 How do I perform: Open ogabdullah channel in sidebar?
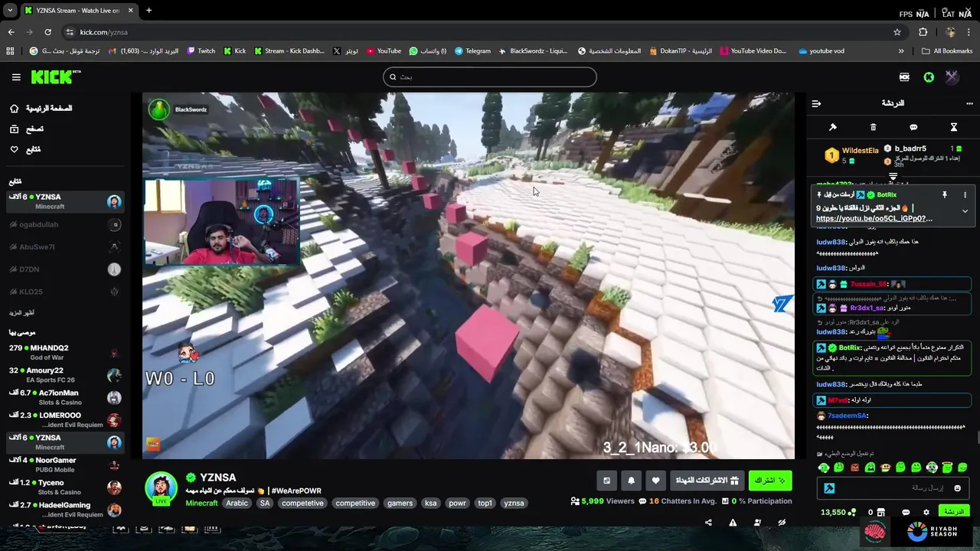tap(65, 224)
